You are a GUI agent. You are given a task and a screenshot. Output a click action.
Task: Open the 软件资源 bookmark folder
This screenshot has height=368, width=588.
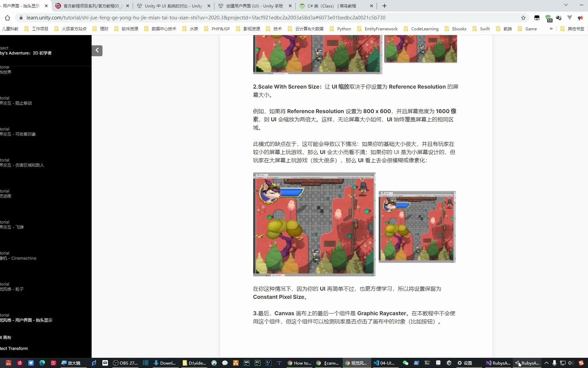click(126, 29)
